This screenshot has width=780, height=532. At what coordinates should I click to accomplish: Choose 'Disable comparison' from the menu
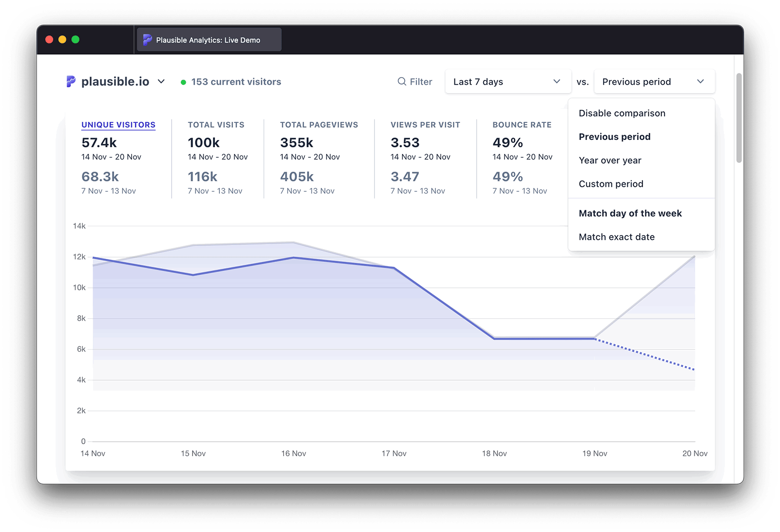pos(622,113)
